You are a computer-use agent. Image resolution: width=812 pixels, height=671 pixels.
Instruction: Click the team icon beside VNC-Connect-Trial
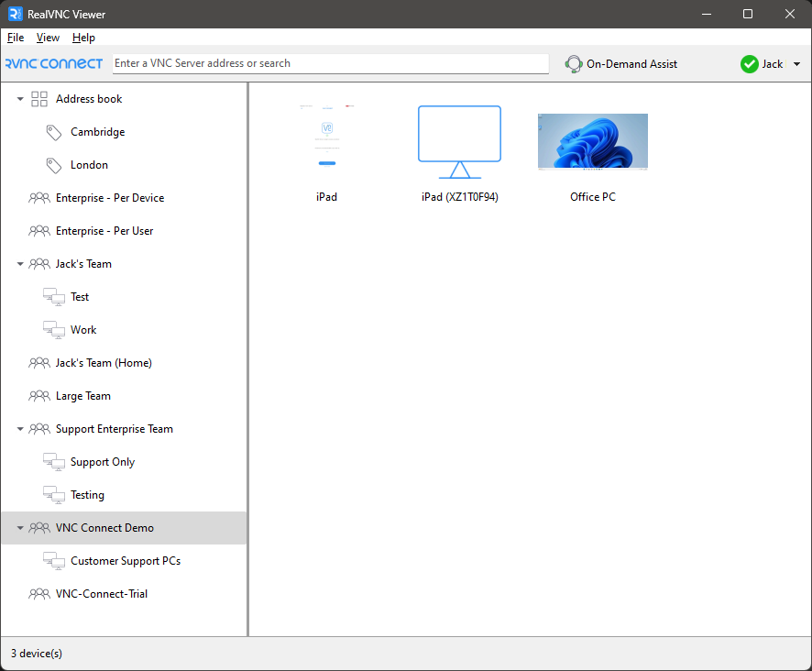(x=39, y=594)
